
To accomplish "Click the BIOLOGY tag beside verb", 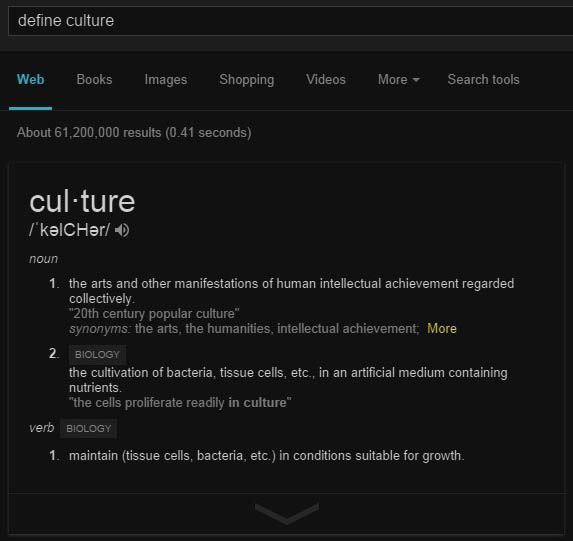I will pos(88,428).
